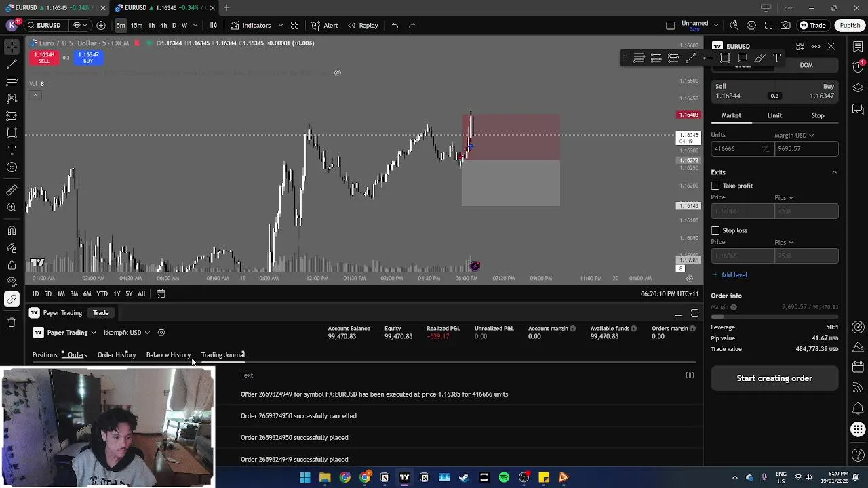Select the geometric shapes tool in left sidebar
The height and width of the screenshot is (488, 868).
(x=12, y=133)
